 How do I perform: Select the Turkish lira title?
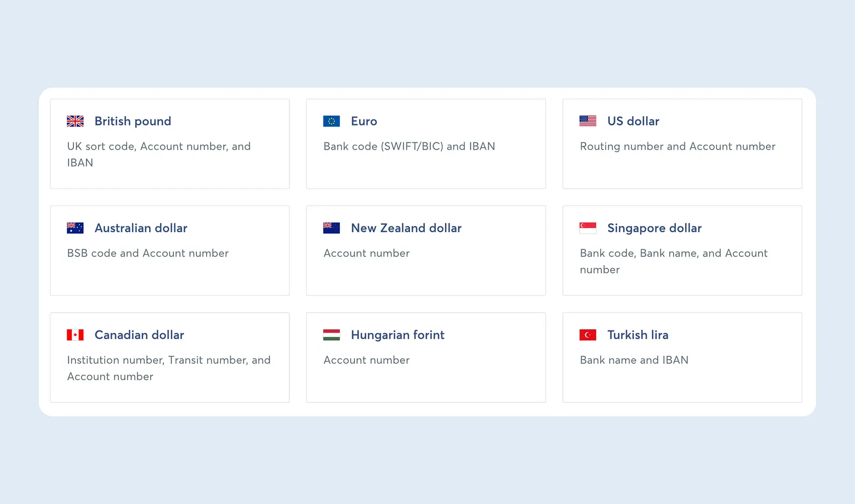pyautogui.click(x=637, y=335)
